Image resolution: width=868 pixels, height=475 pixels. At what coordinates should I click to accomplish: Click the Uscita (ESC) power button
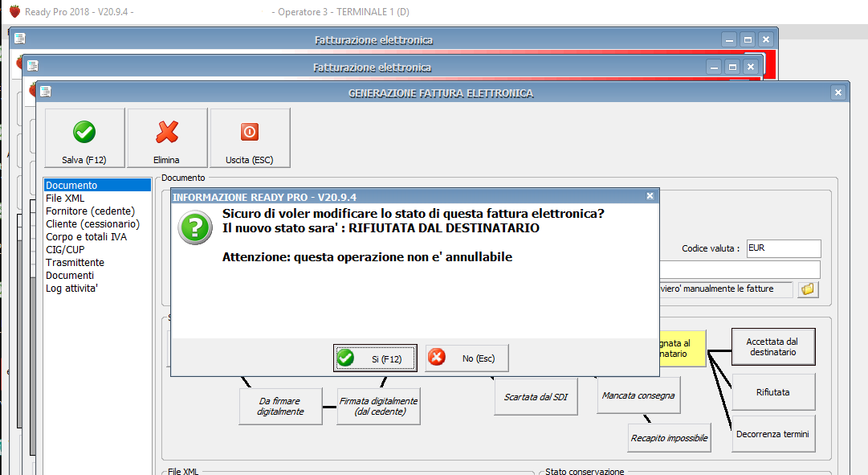coord(250,138)
